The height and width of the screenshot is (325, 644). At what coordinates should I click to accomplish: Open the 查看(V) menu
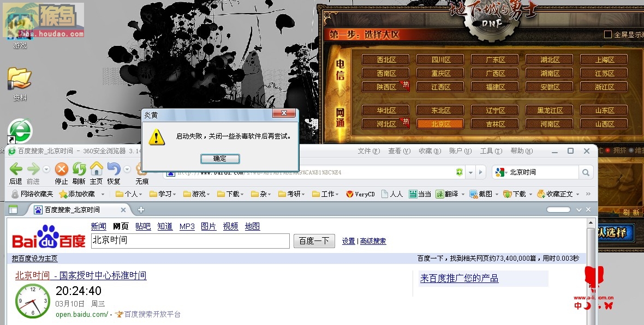click(x=399, y=151)
